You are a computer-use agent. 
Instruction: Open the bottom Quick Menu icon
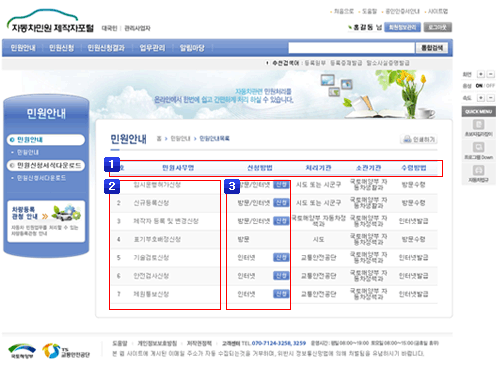(x=479, y=170)
